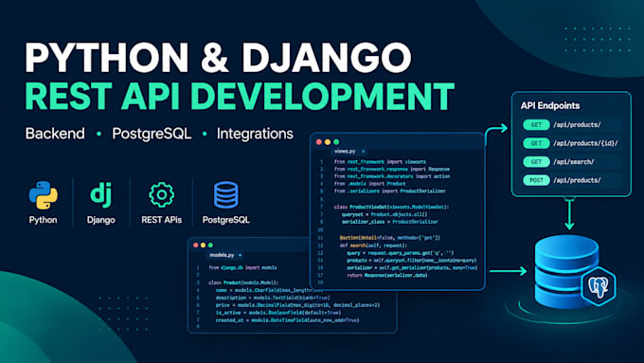Click the 'class ProductViewSet' definition line
Viewport: 644px width, 363px height.
tap(391, 208)
